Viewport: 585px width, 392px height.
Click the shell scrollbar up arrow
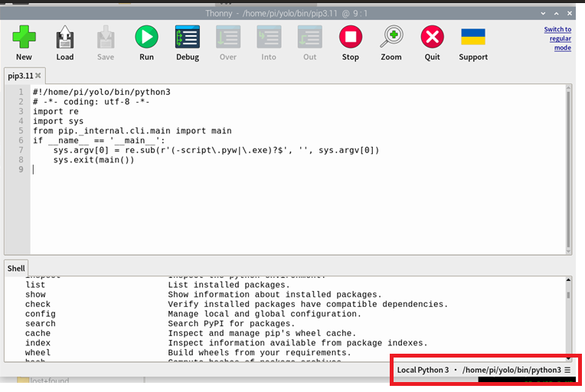[568, 279]
